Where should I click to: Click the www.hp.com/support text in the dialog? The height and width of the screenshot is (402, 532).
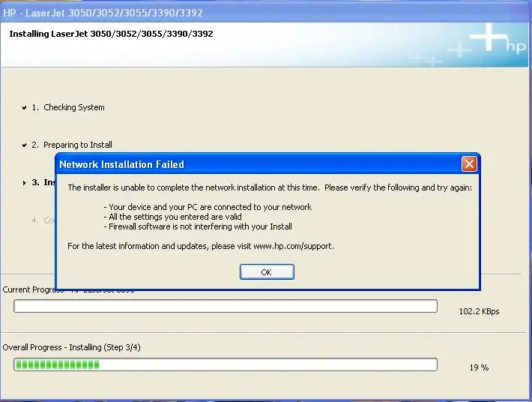coord(294,246)
